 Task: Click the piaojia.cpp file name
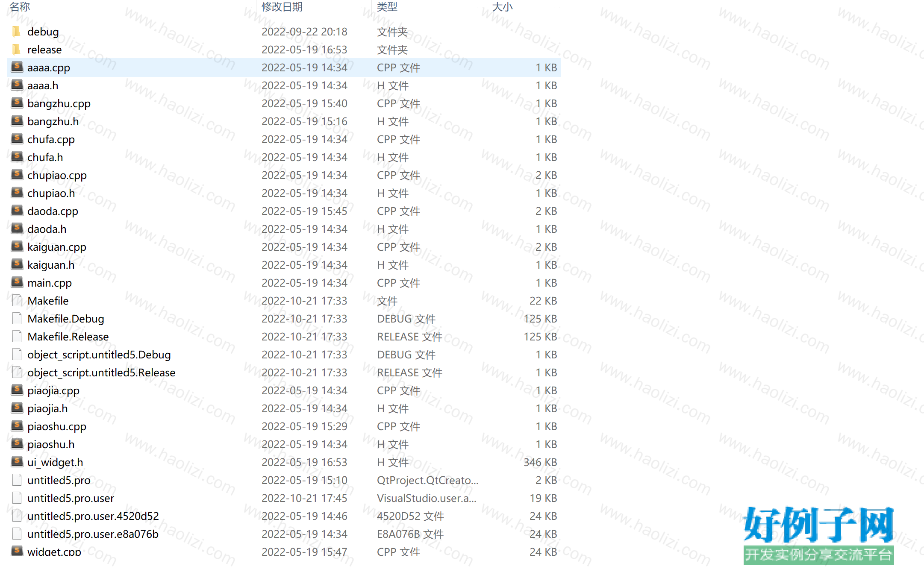click(x=53, y=390)
